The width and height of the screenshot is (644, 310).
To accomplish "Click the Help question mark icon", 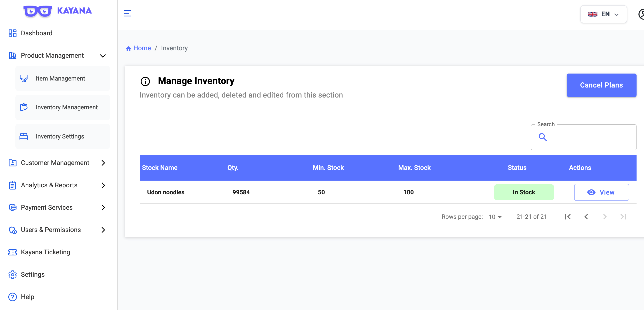I will 13,297.
